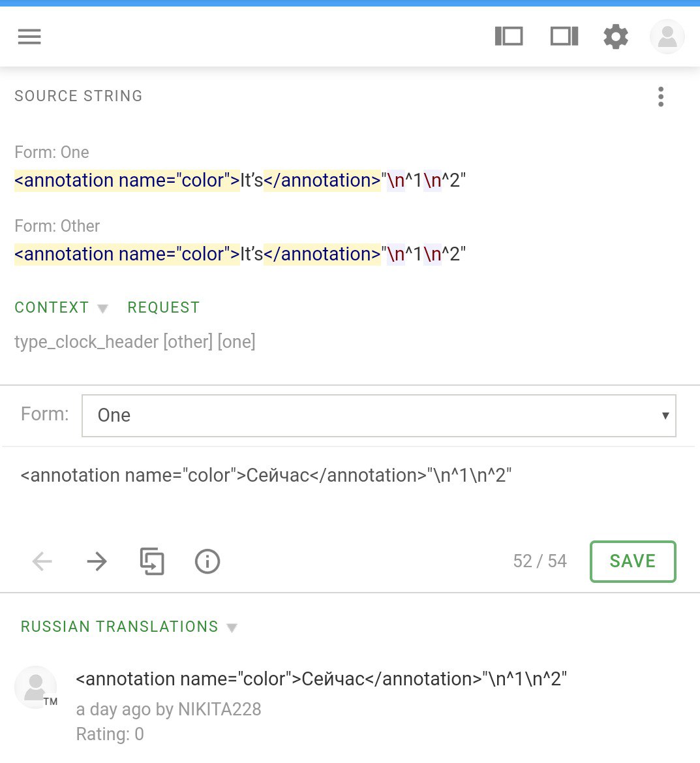700x763 pixels.
Task: Toggle the right sidebar panel icon
Action: click(x=564, y=36)
